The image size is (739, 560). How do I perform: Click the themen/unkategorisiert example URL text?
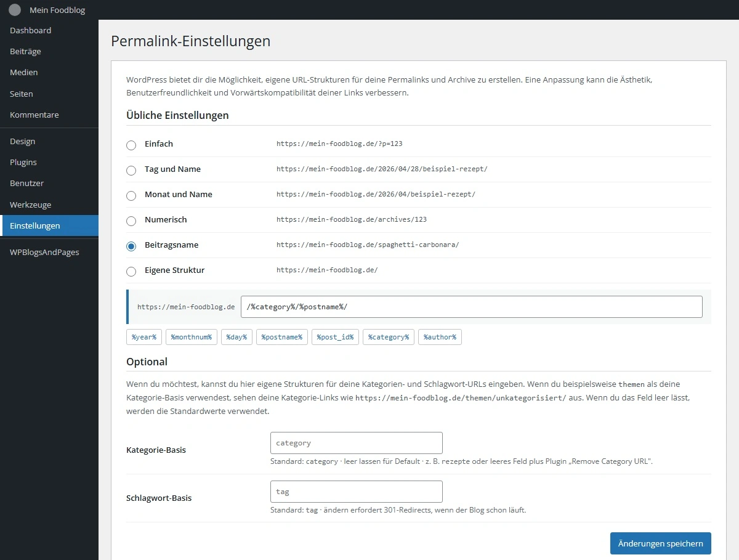coord(461,398)
